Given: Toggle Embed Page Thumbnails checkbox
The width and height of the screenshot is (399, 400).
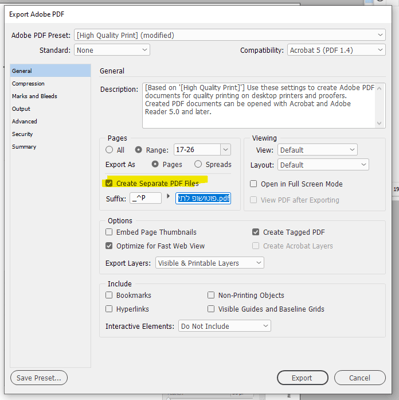Looking at the screenshot, I should 109,232.
